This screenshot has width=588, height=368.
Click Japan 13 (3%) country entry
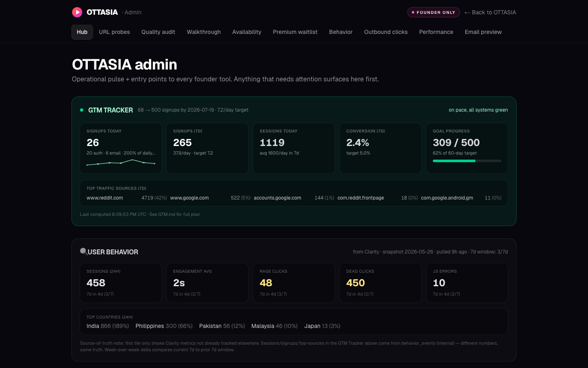pyautogui.click(x=322, y=326)
